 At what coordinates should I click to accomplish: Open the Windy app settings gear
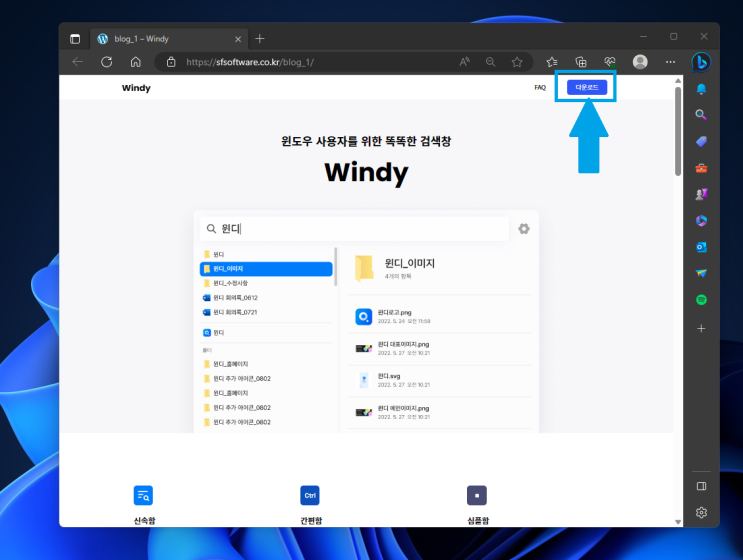coord(524,229)
